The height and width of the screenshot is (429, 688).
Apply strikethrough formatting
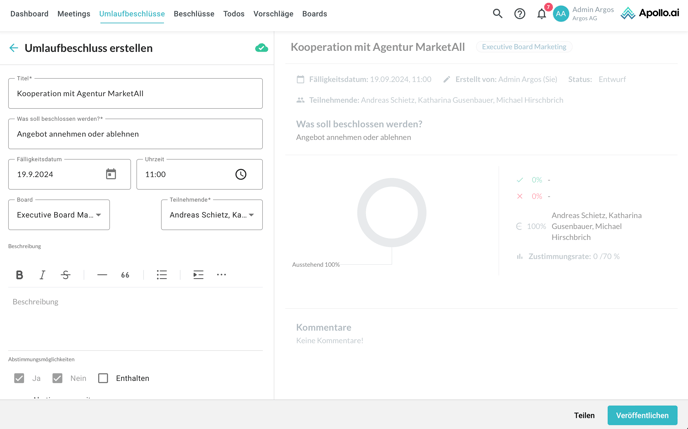65,275
